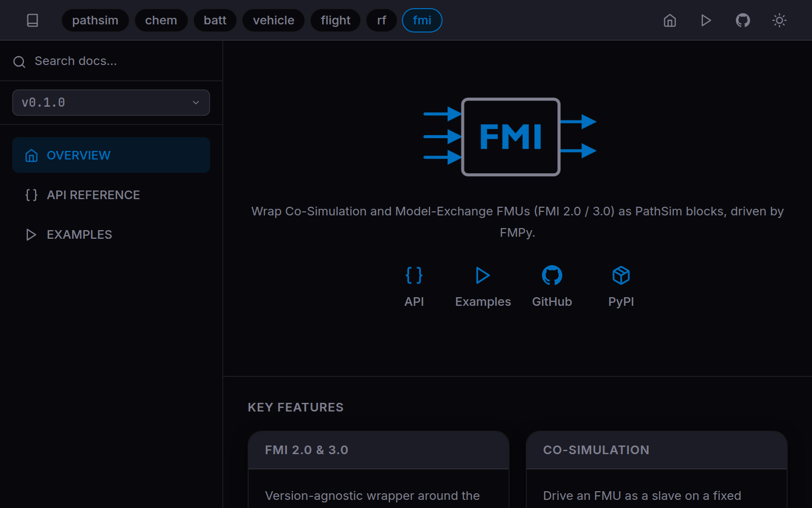812x508 pixels.
Task: Open API Reference in sidebar
Action: 111,195
